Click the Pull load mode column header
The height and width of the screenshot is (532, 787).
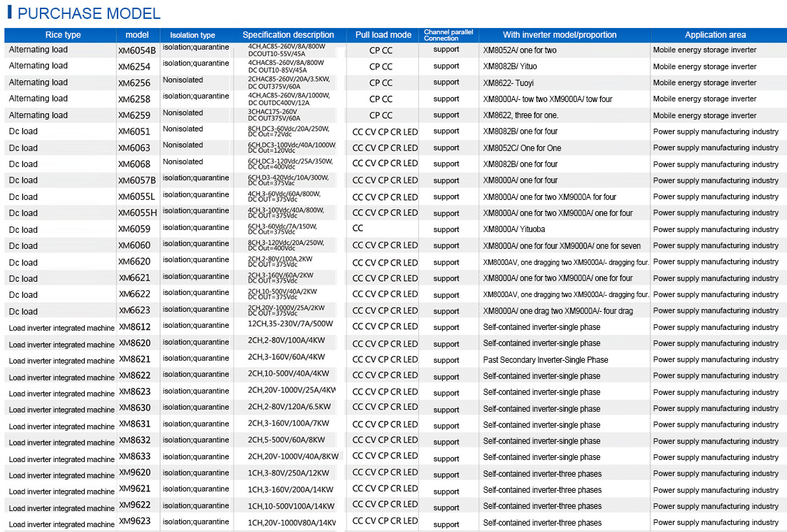coord(383,35)
